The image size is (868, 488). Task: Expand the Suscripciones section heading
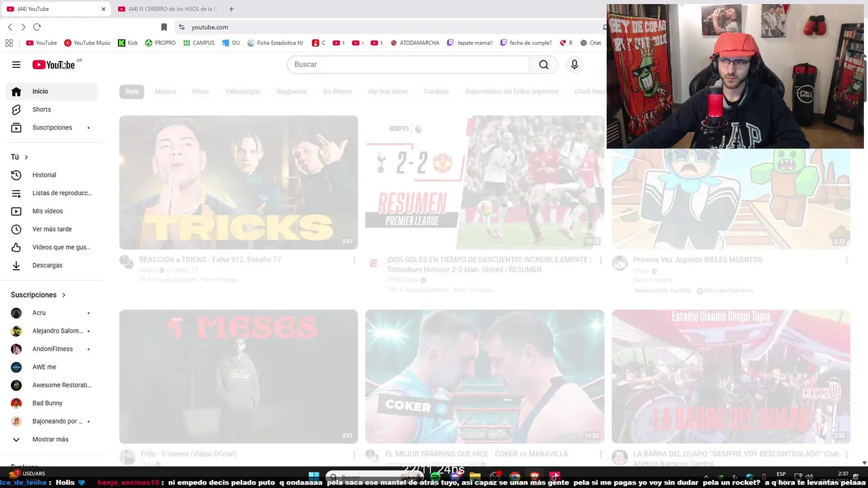tap(38, 295)
